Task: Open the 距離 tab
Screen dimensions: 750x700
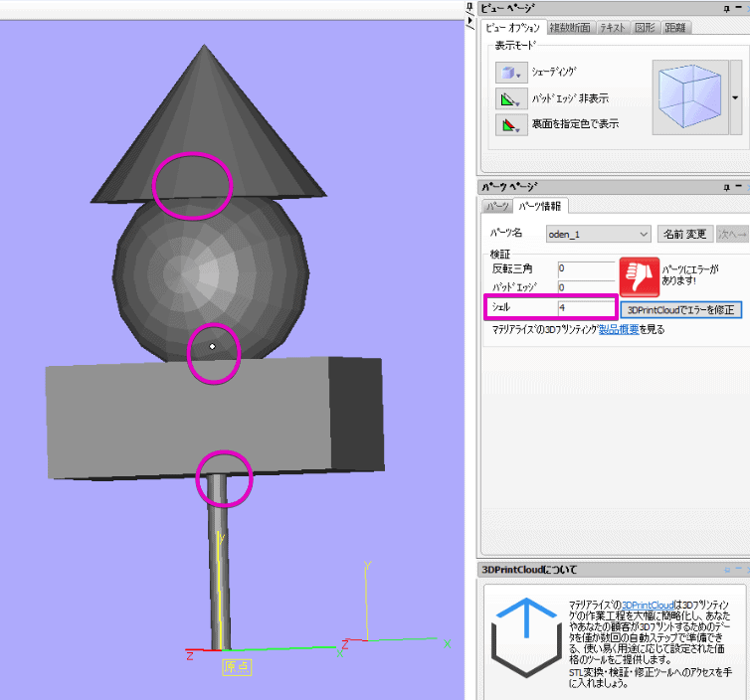Action: (x=675, y=28)
